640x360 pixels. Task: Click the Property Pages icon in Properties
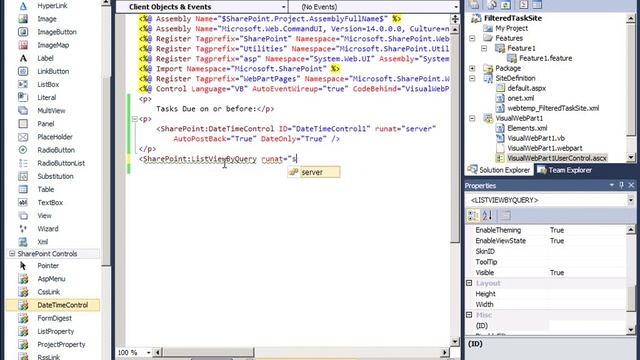pyautogui.click(x=506, y=215)
